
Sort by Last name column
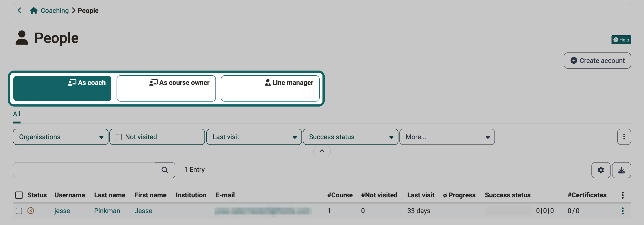[110, 195]
